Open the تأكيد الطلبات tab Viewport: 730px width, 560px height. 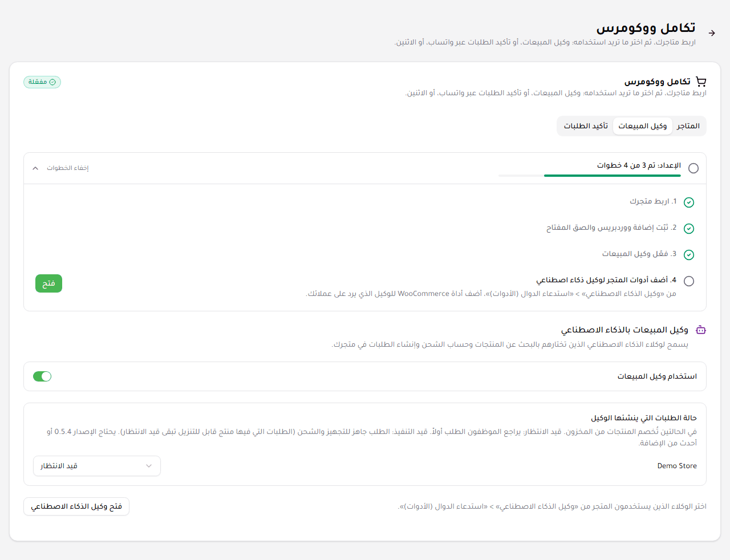[586, 126]
